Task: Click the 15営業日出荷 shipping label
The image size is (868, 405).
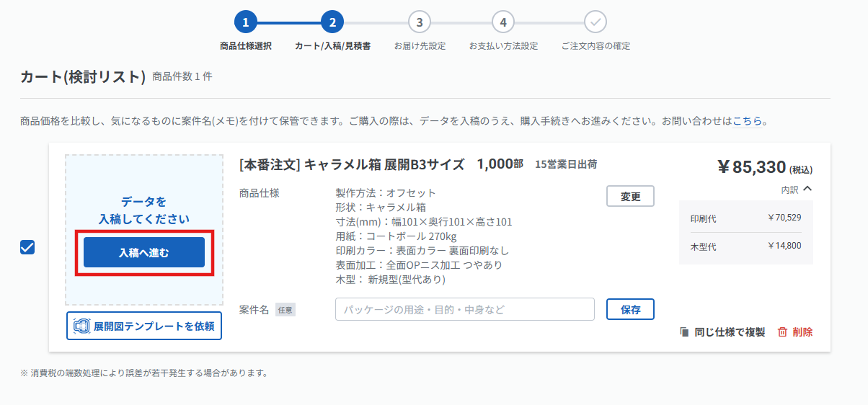Action: (566, 164)
